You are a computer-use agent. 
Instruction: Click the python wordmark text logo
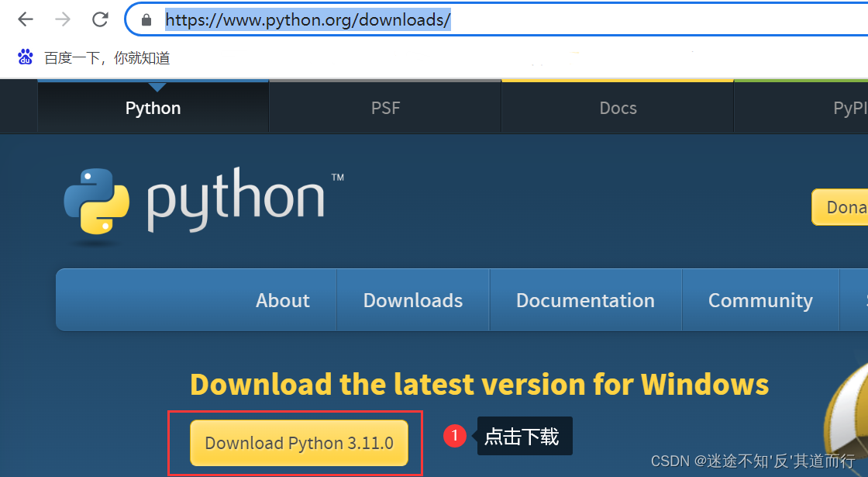coord(236,199)
